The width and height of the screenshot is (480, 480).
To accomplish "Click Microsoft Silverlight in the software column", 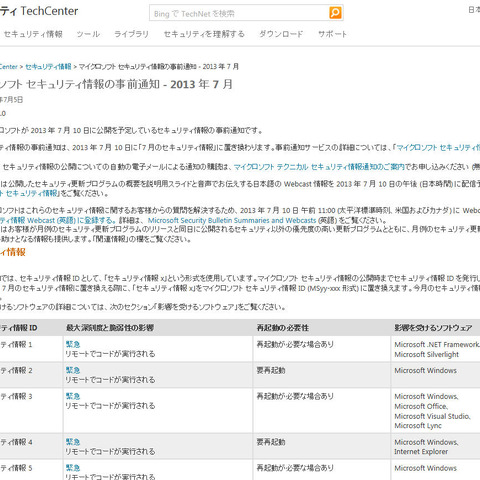I will pyautogui.click(x=426, y=354).
